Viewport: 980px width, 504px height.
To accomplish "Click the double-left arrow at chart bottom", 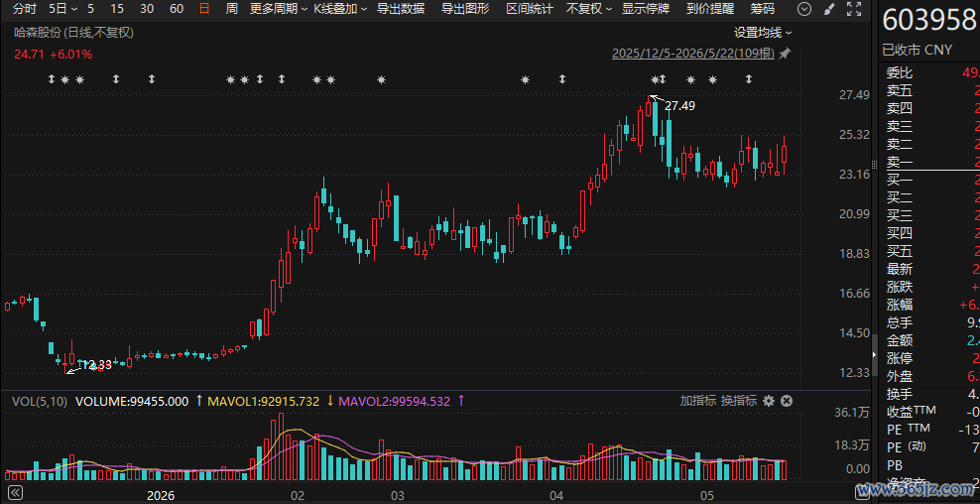I will tap(14, 491).
